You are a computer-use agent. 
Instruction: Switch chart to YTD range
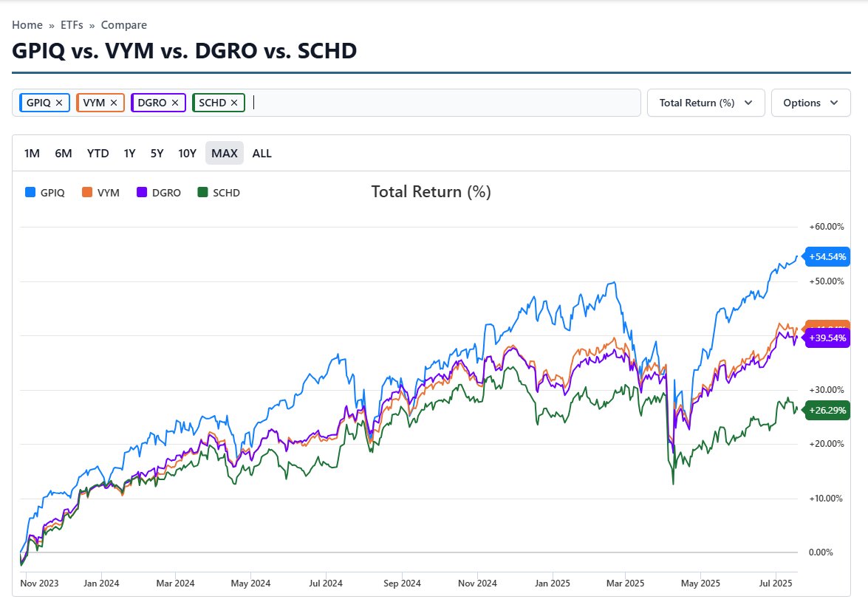click(x=98, y=154)
